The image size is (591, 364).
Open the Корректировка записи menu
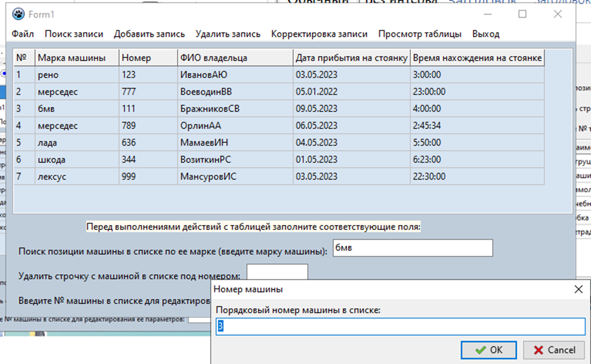click(319, 34)
